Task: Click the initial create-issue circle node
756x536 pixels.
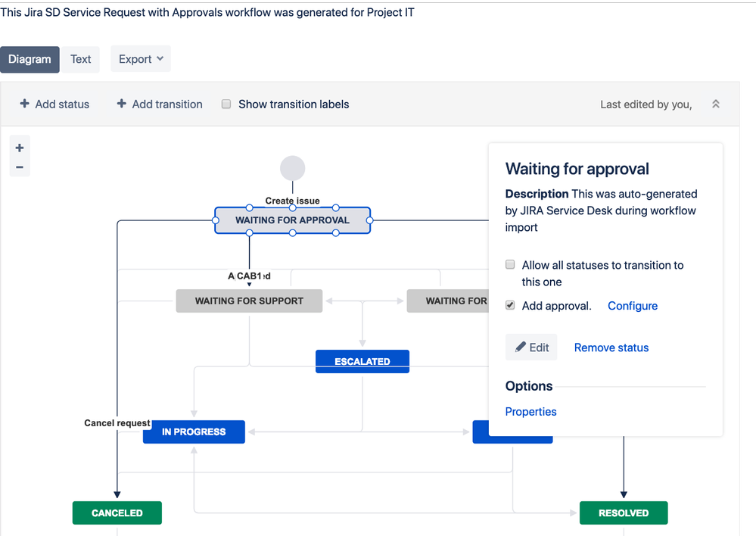Action: [x=293, y=168]
